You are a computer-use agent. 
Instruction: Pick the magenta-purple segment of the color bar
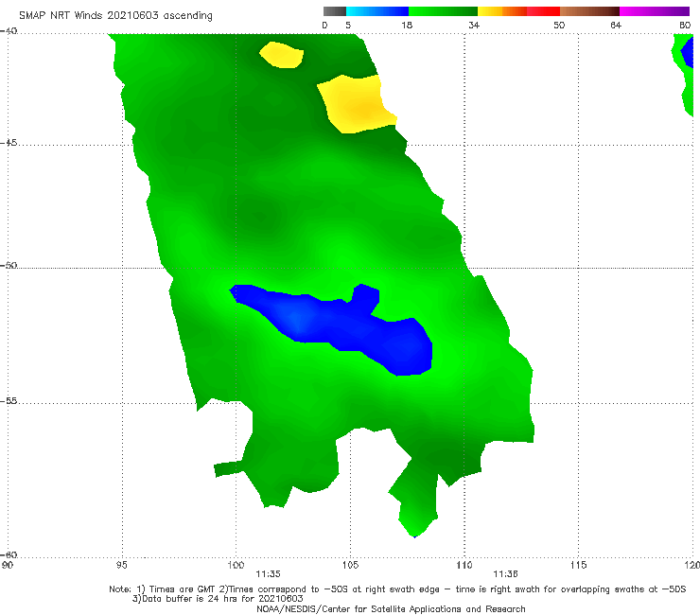(x=655, y=11)
